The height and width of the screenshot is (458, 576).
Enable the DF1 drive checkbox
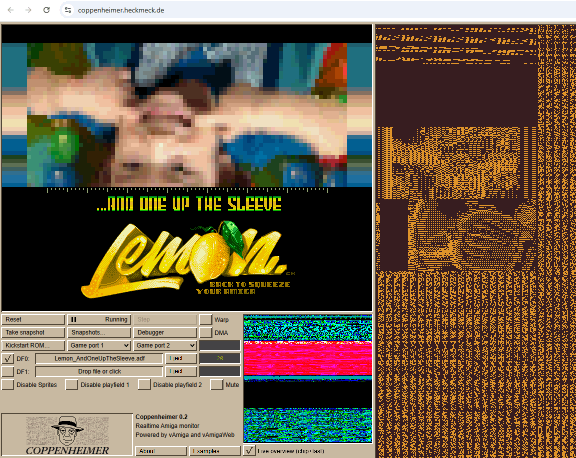click(8, 371)
